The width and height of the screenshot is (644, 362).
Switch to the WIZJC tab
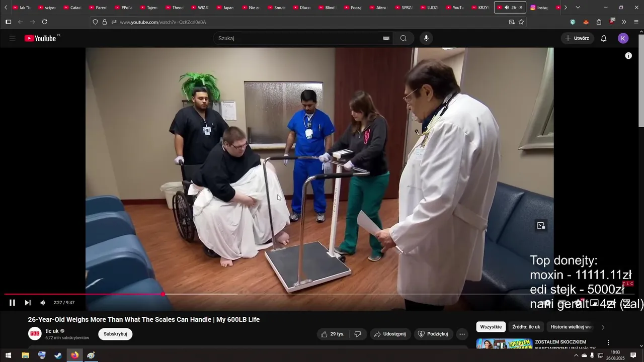(x=200, y=8)
